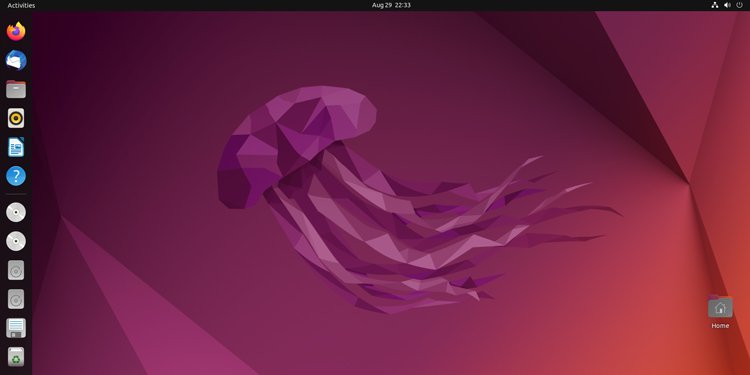Open the Trash in the dock
Screen dimensions: 750x375
click(16, 357)
